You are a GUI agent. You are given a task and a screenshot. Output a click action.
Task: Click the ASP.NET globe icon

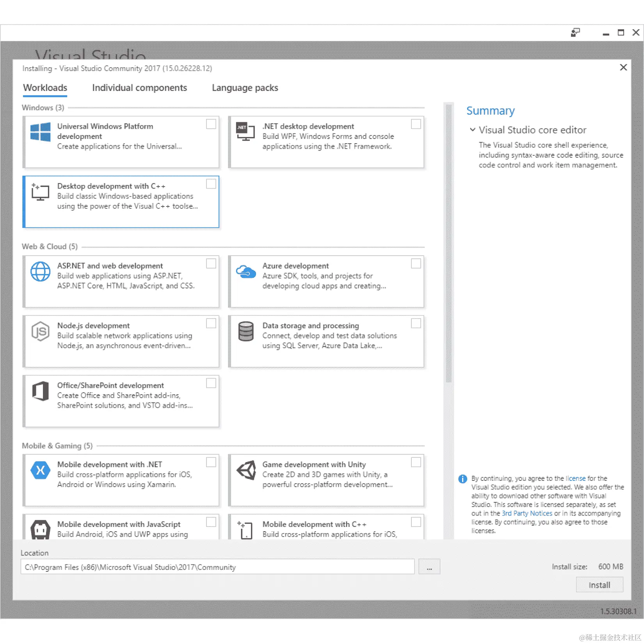[x=41, y=272]
